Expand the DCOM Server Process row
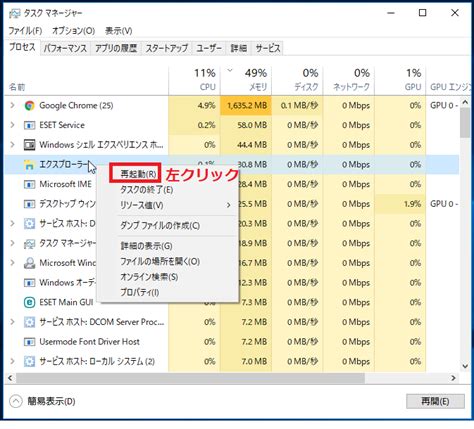The width and height of the screenshot is (474, 429). pyautogui.click(x=12, y=322)
